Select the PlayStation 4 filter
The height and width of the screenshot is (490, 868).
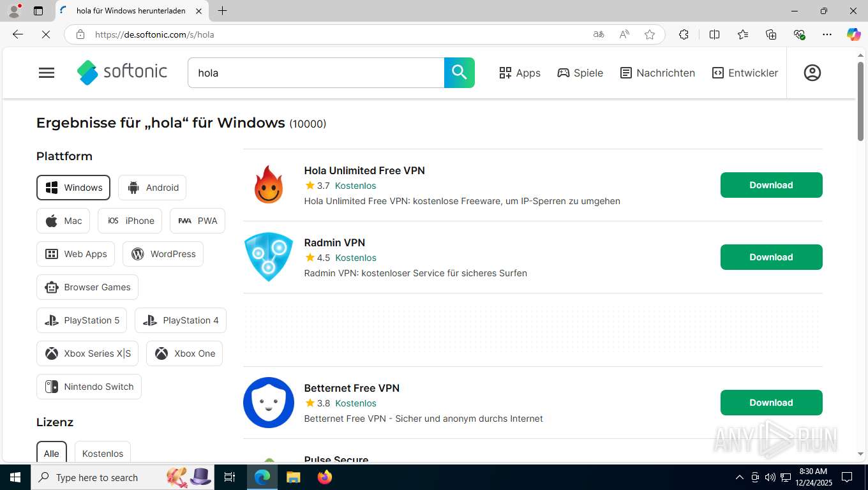[x=181, y=320]
